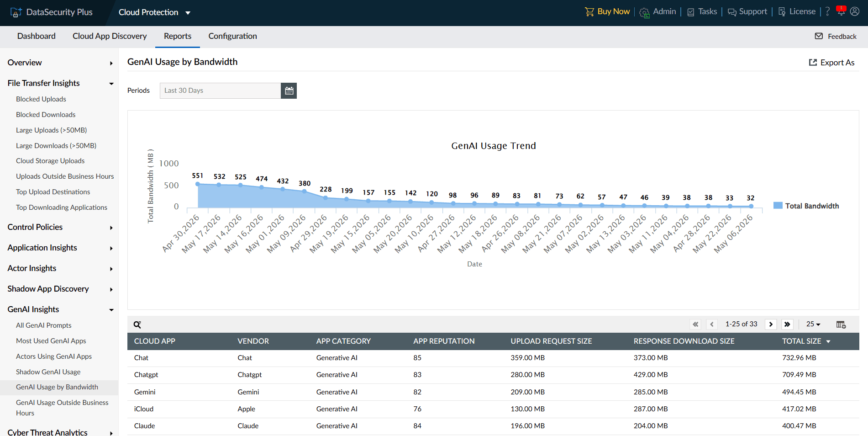
Task: Open the Cloud App Discovery tab
Action: [x=110, y=36]
